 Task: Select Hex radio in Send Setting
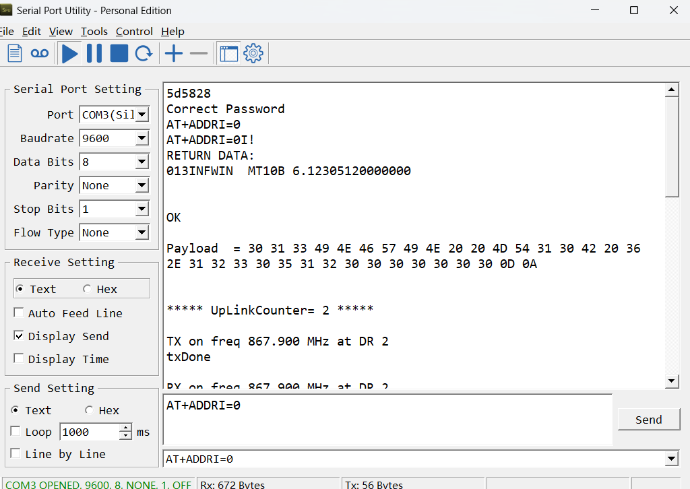click(89, 410)
